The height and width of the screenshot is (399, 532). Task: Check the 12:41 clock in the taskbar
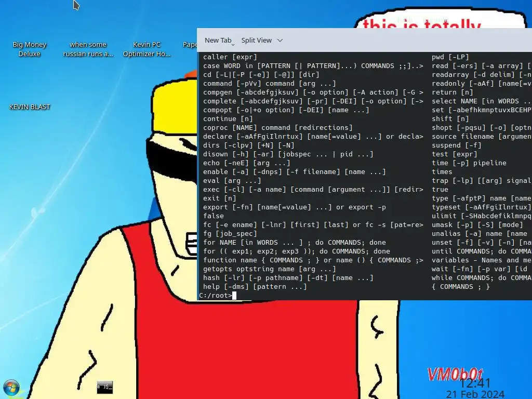tap(475, 383)
